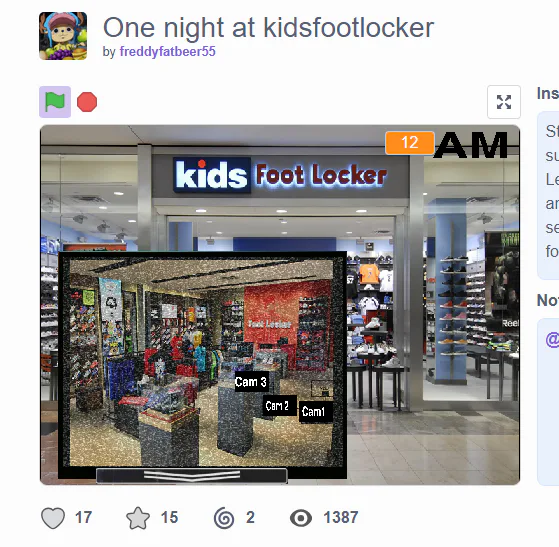The height and width of the screenshot is (547, 559).
Task: Click the green flag to start
Action: coord(55,102)
